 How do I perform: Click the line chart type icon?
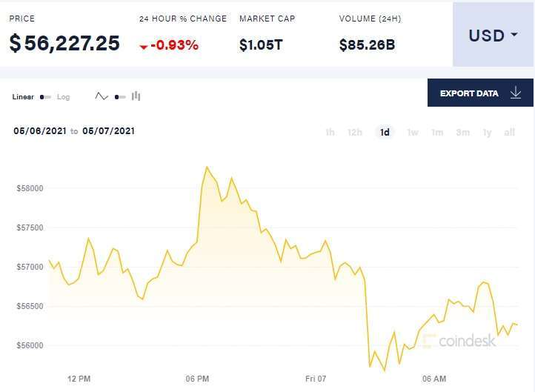pyautogui.click(x=102, y=96)
